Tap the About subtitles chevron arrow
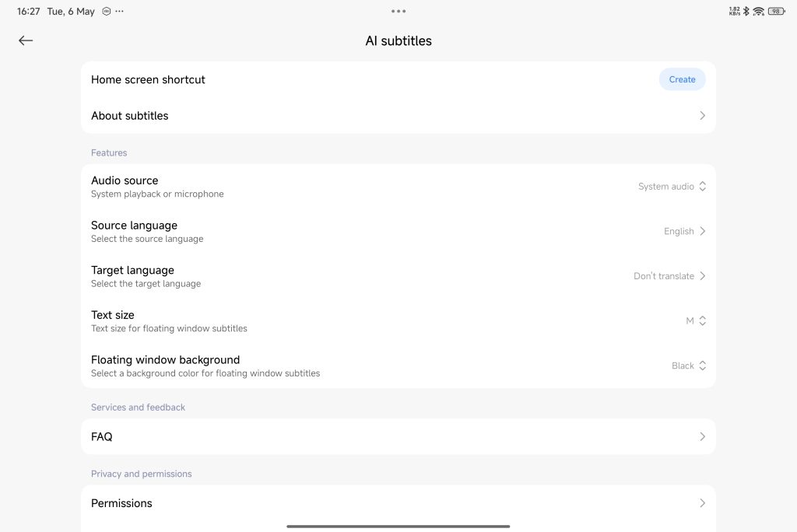The height and width of the screenshot is (532, 797). tap(702, 116)
